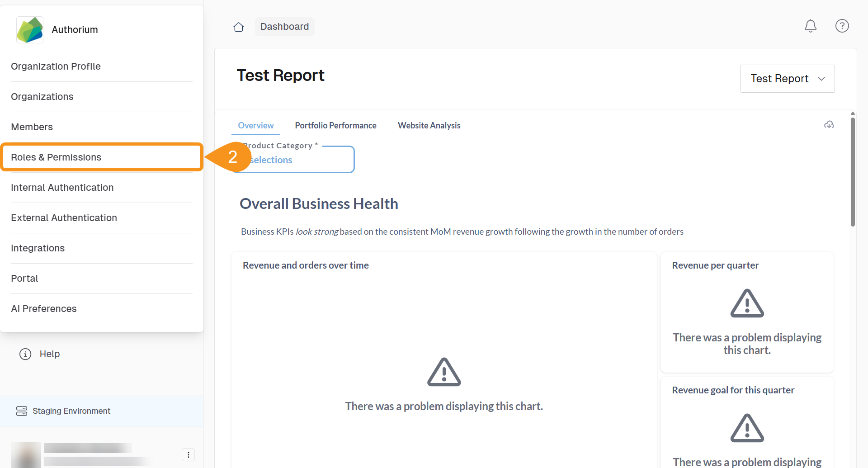The width and height of the screenshot is (868, 468).
Task: Open Roles & Permissions menu item
Action: pyautogui.click(x=56, y=157)
